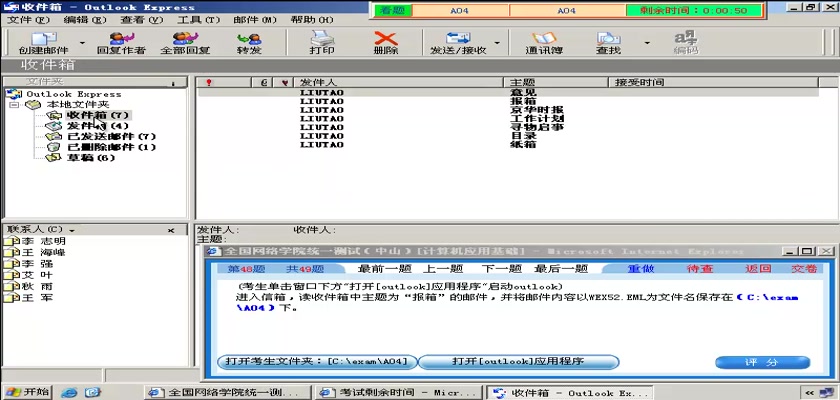Sort by the 接受时间 column header

pyautogui.click(x=713, y=82)
